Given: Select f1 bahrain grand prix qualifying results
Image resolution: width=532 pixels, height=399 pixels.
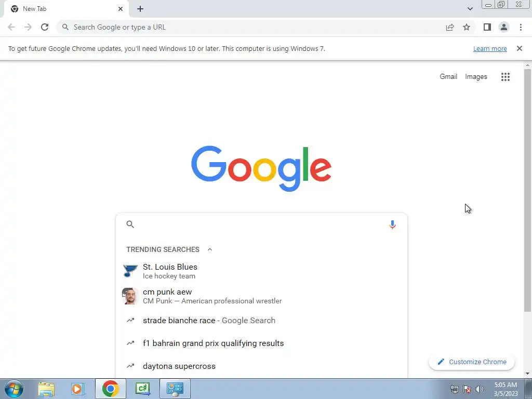Looking at the screenshot, I should 261,343.
